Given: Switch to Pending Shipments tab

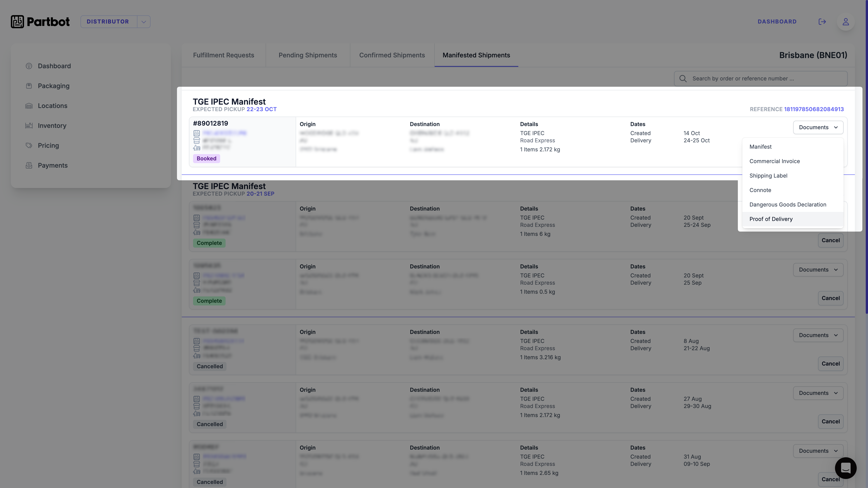Looking at the screenshot, I should (308, 55).
